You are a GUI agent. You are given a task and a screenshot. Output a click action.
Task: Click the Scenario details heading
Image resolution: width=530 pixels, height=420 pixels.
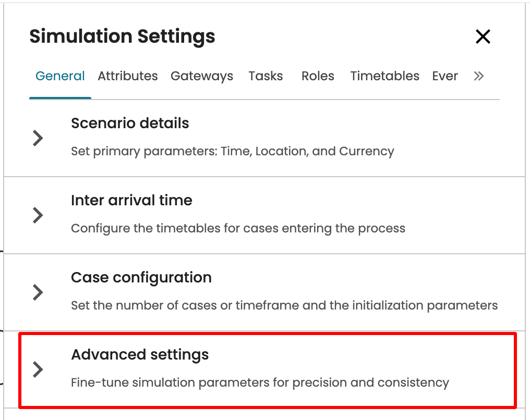(x=130, y=123)
